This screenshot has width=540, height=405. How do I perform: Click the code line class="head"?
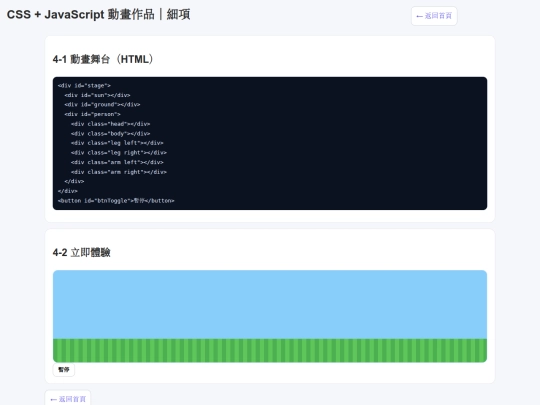tap(111, 124)
